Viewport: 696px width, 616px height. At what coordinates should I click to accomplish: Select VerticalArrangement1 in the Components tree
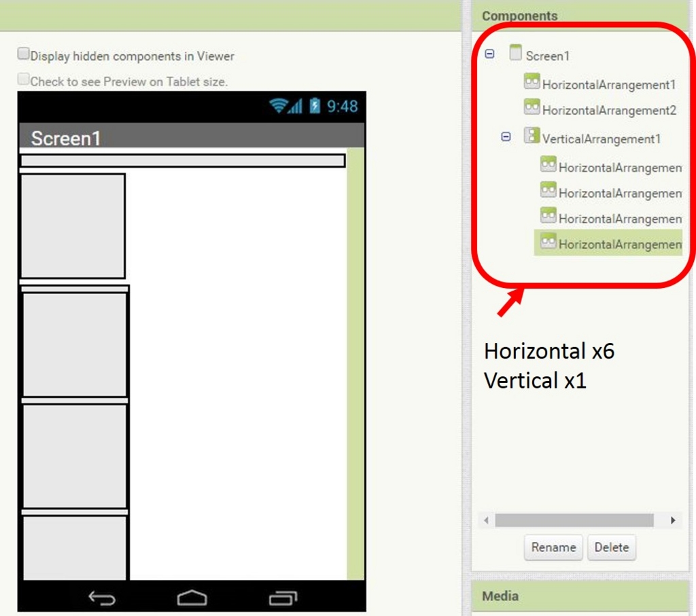coord(601,139)
